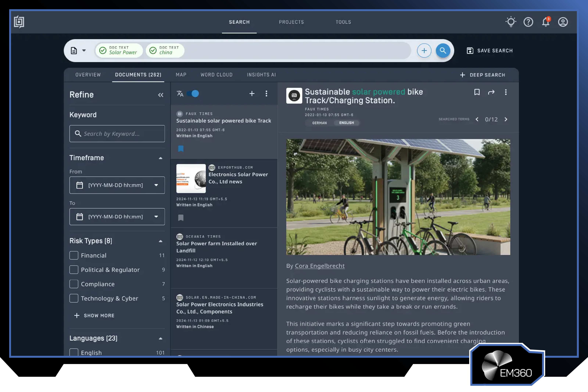Switch to the Insights AI tab

click(261, 75)
